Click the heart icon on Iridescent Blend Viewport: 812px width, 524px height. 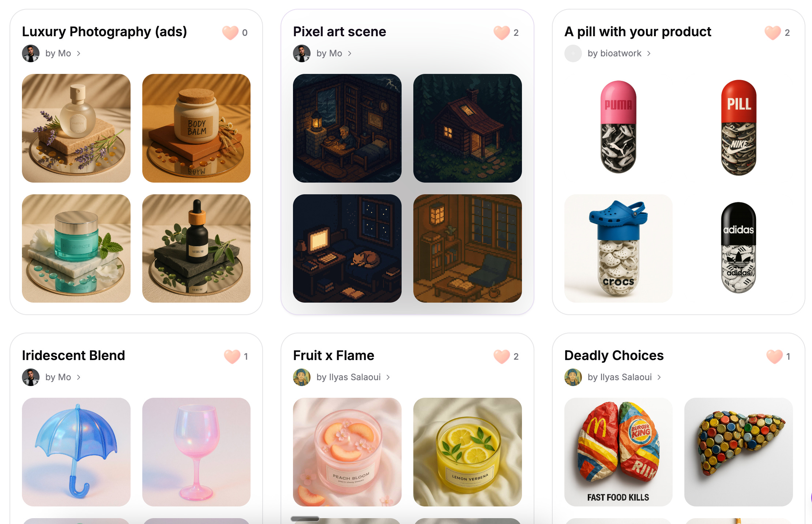pos(232,356)
